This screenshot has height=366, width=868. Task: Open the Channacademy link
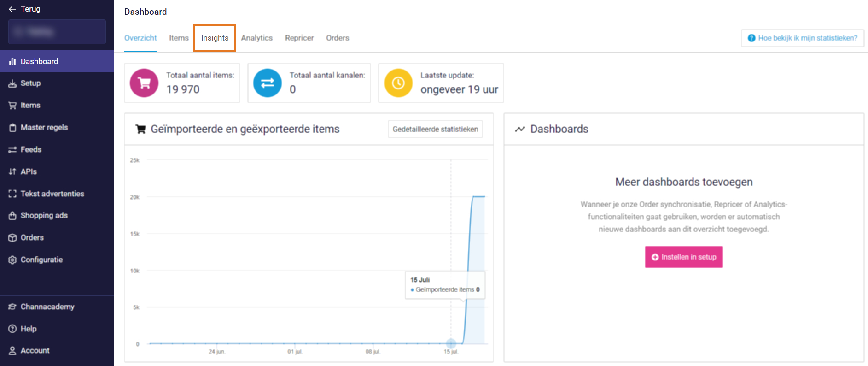click(x=57, y=307)
